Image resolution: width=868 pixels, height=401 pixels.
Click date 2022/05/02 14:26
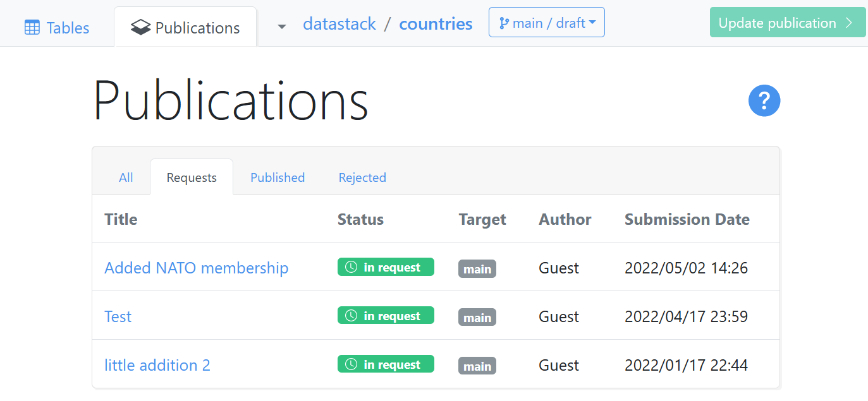pyautogui.click(x=687, y=268)
